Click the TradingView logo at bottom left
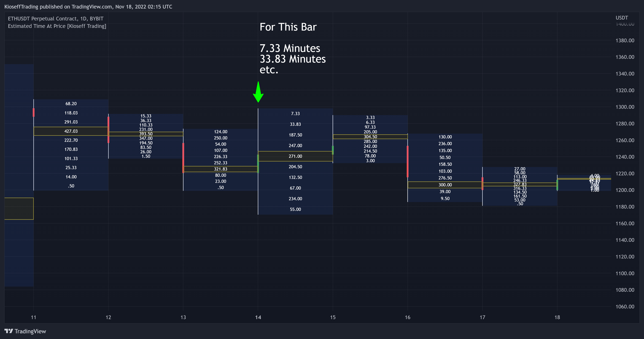This screenshot has width=644, height=339. click(25, 331)
